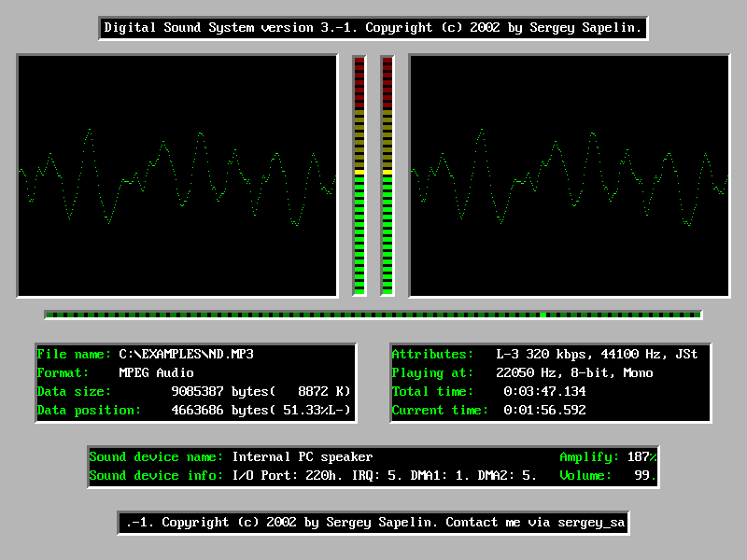The height and width of the screenshot is (560, 747).
Task: Click the 'Volume:' label
Action: click(x=585, y=475)
